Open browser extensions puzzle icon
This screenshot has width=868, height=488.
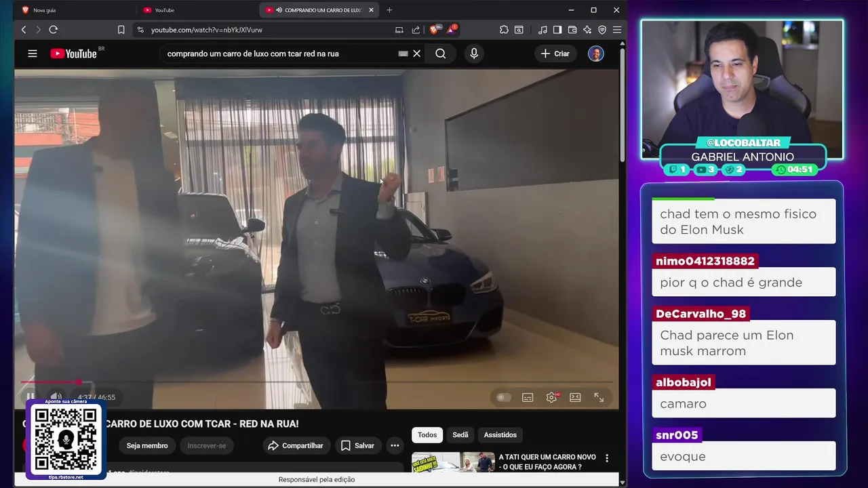(504, 30)
